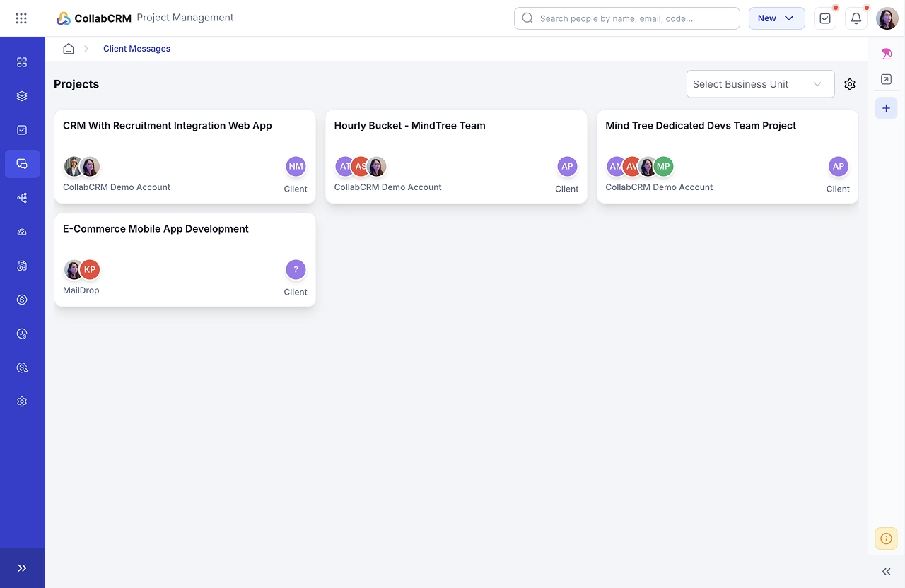Image resolution: width=905 pixels, height=588 pixels.
Task: Click the plus button in the right panel
Action: (x=887, y=108)
